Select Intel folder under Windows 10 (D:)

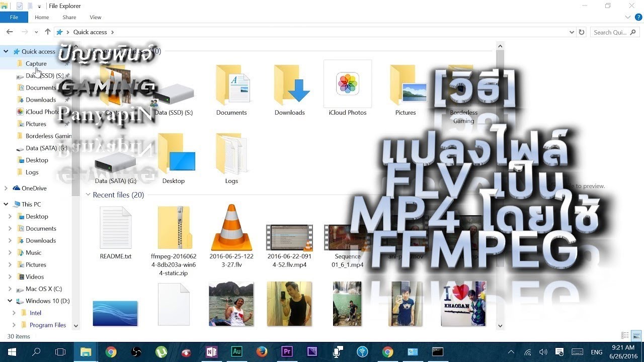35,313
